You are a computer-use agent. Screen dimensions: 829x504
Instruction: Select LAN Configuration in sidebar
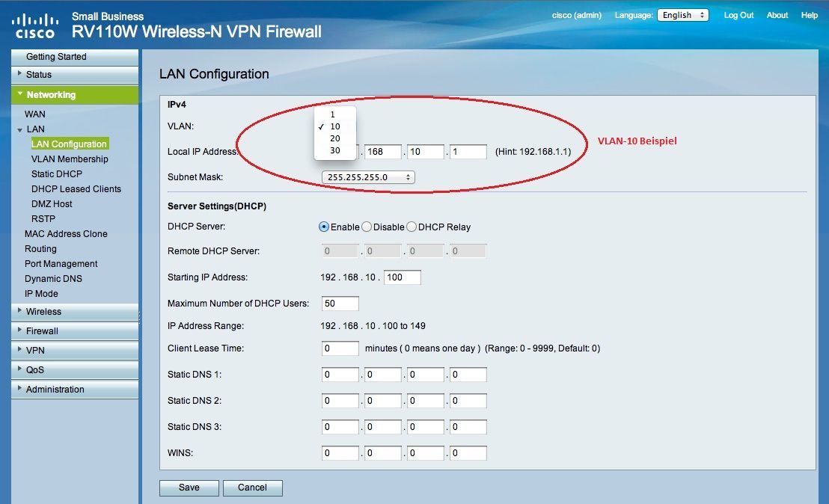(x=69, y=144)
